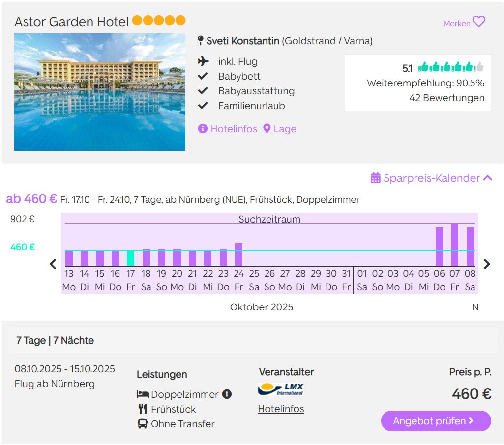Click the info icon beside Doppelzimmer
The image size is (504, 445).
pos(227,394)
